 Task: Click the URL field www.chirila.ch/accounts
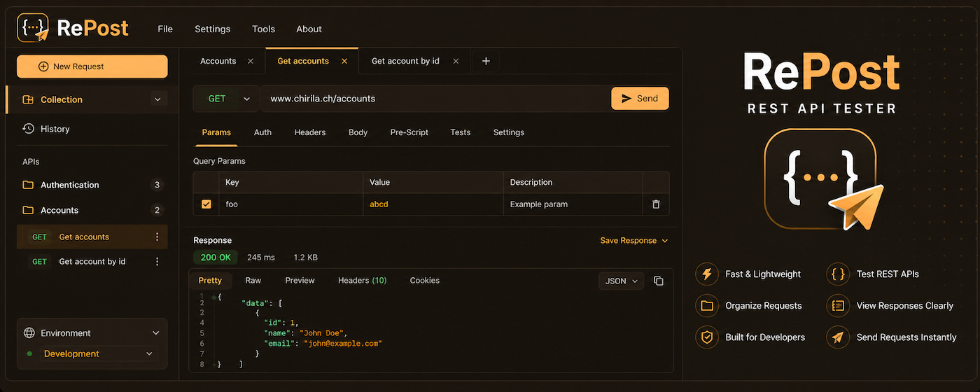(x=435, y=99)
